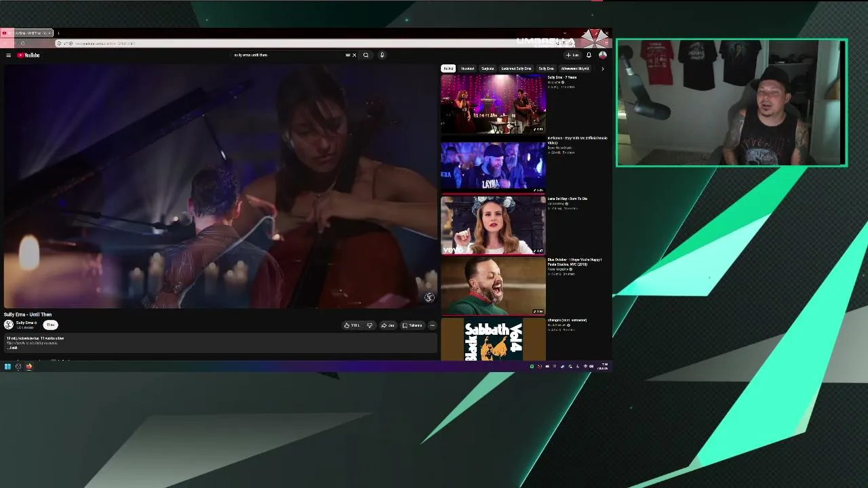The width and height of the screenshot is (868, 488).
Task: Open the Windows Start menu
Action: click(7, 367)
